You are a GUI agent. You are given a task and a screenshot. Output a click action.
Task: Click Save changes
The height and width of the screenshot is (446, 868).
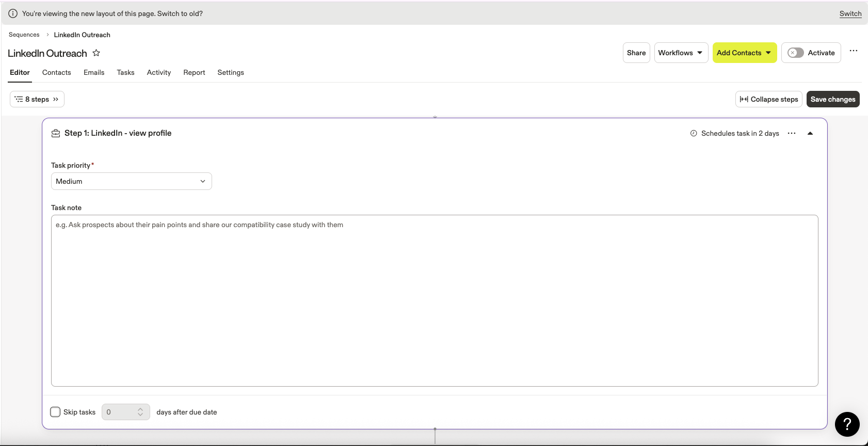833,99
